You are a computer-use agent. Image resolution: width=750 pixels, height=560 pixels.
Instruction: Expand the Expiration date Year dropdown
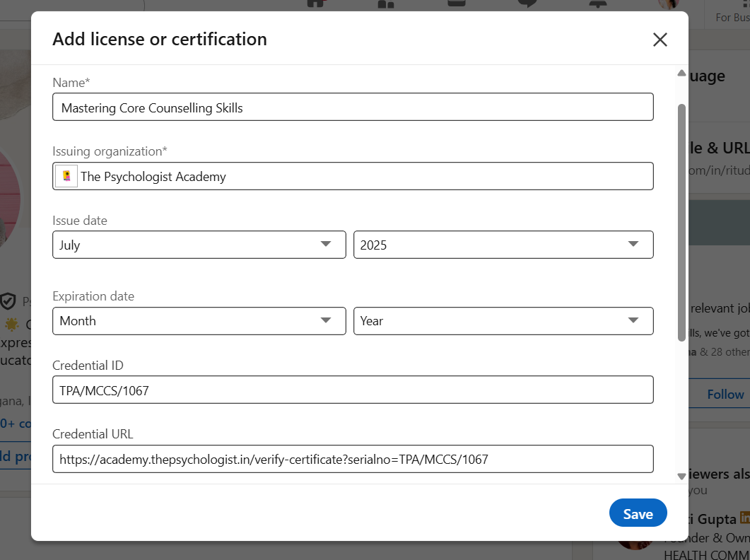click(x=503, y=320)
